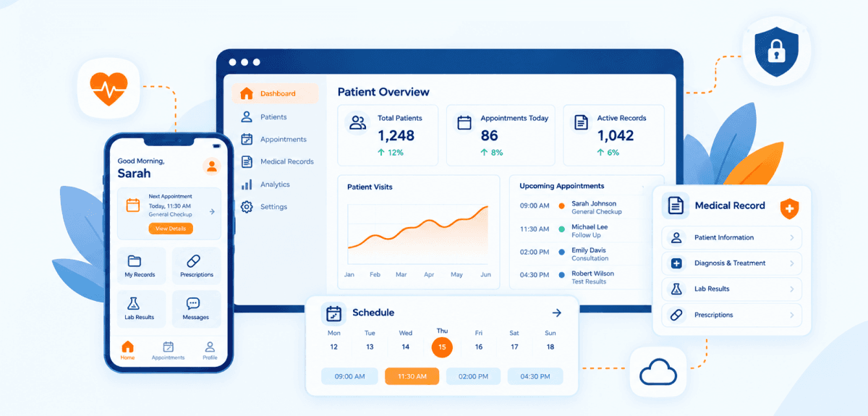Screen dimensions: 868x416
Task: Open Prescriptions tile on phone
Action: 197,266
